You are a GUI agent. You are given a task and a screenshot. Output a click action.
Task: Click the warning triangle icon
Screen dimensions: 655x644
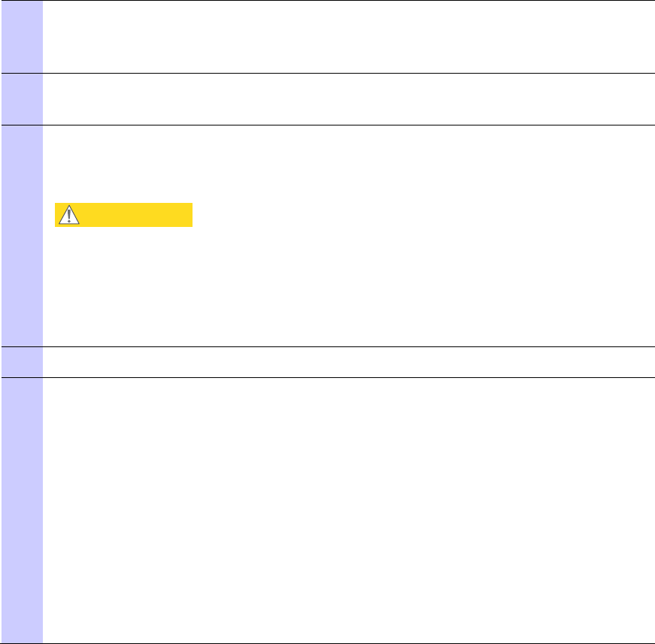click(x=69, y=214)
